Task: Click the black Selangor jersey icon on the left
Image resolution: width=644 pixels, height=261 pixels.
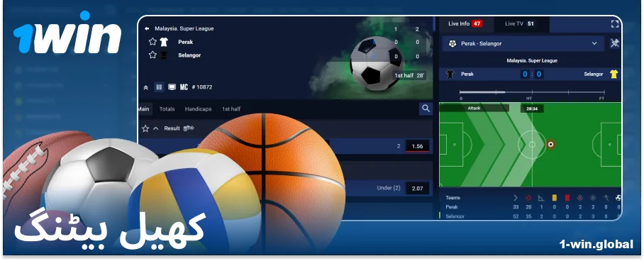Action: click(x=164, y=55)
